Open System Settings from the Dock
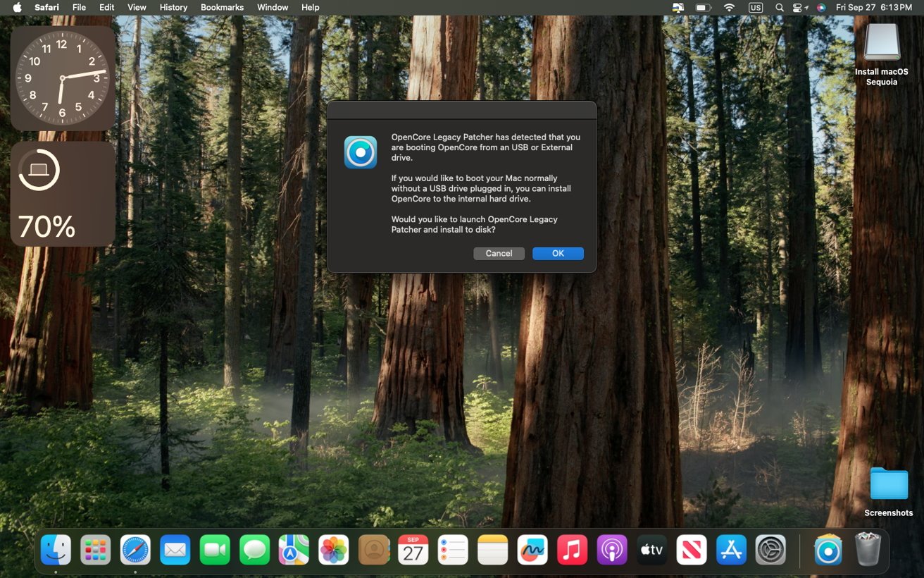This screenshot has height=578, width=924. point(771,550)
